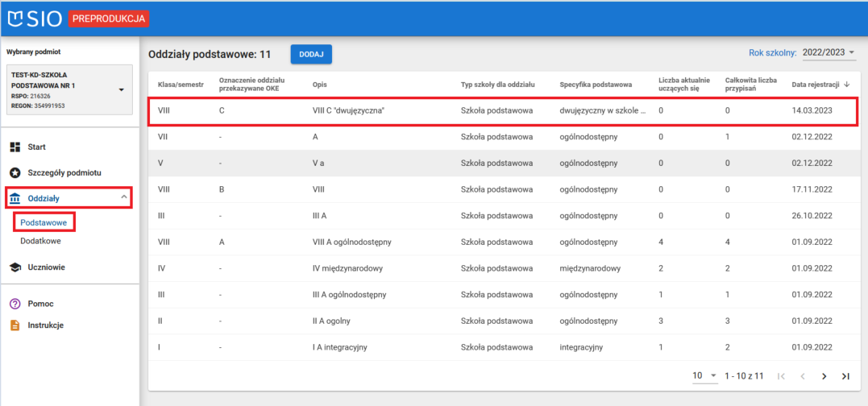The width and height of the screenshot is (868, 406).
Task: Change rows per page dropdown
Action: 705,376
